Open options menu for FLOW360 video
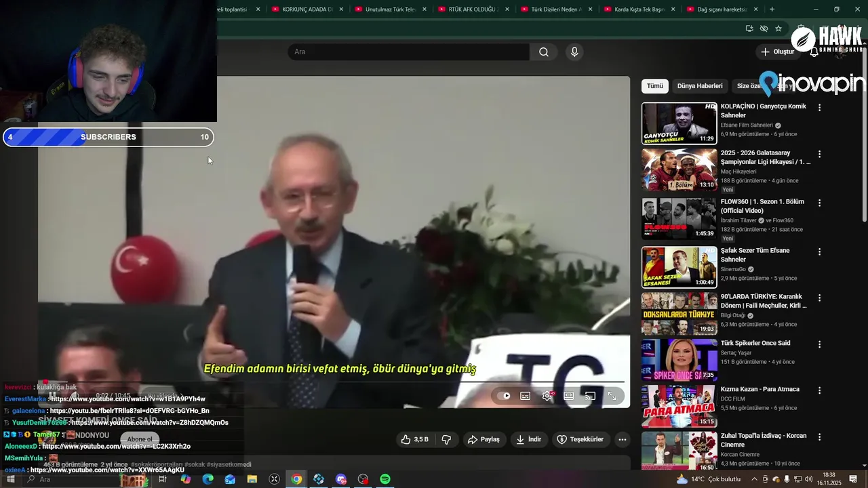Viewport: 868px width, 488px height. (x=819, y=203)
